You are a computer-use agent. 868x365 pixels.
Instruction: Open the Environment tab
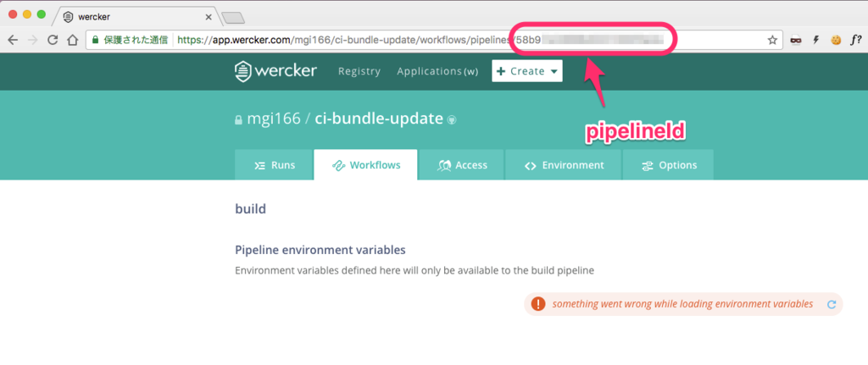[564, 165]
